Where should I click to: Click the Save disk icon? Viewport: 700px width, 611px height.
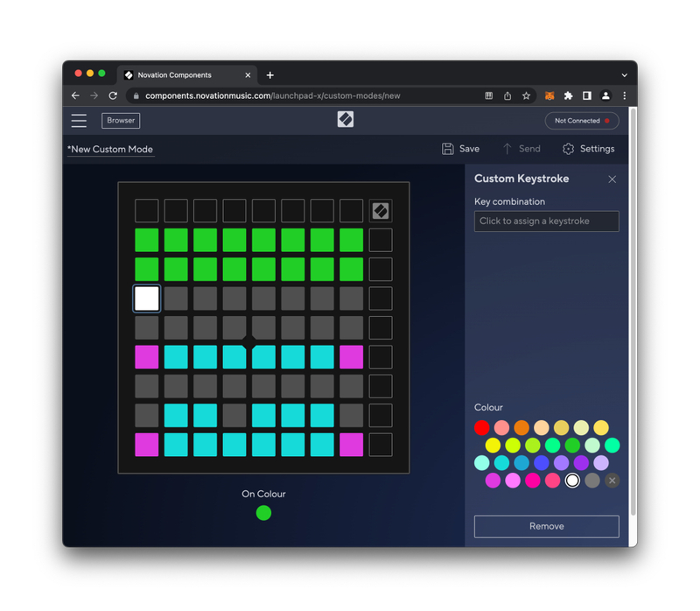coord(447,149)
